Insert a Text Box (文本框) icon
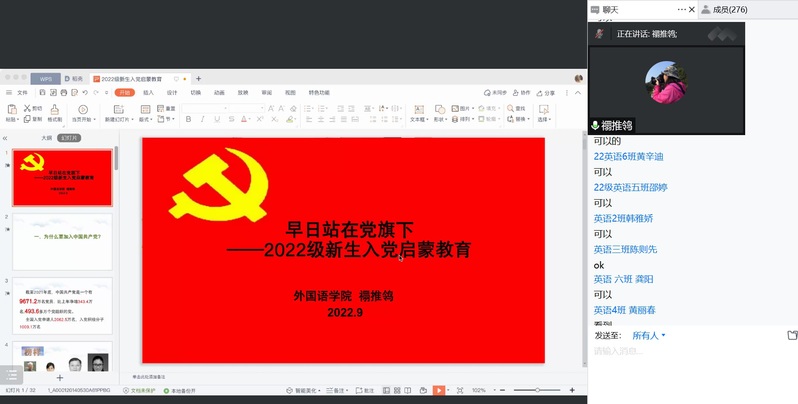 point(419,109)
